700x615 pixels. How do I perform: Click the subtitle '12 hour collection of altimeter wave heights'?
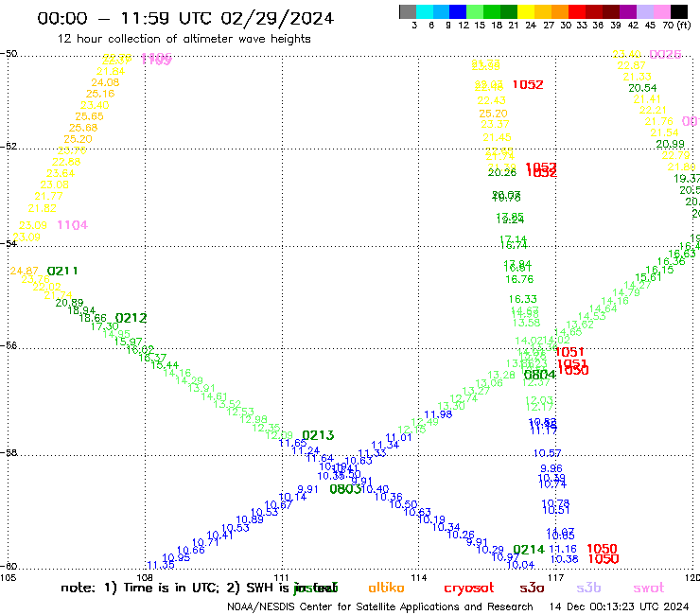pyautogui.click(x=184, y=39)
